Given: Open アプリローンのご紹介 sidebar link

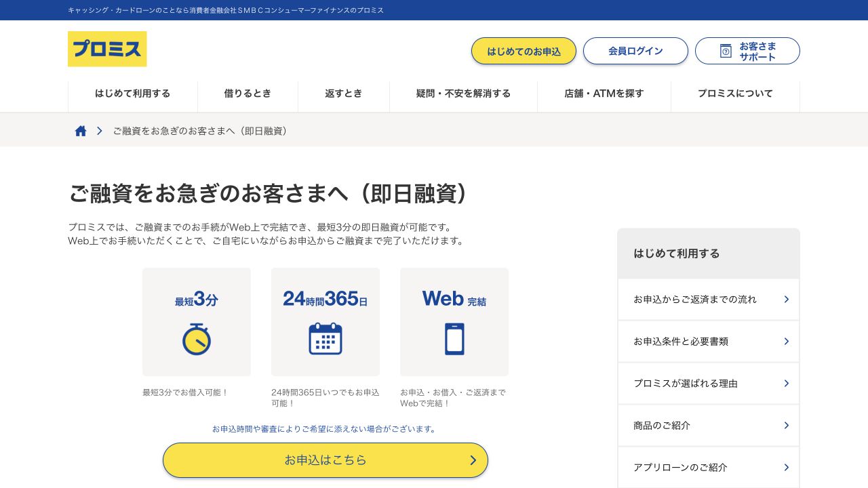Looking at the screenshot, I should [x=709, y=468].
